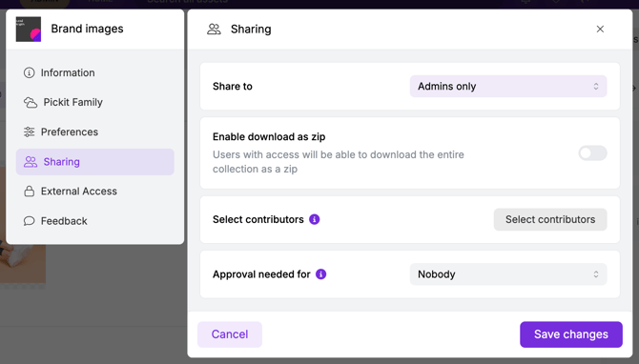Click the 'Enable download as zip' label
This screenshot has height=364, width=639.
tap(269, 137)
